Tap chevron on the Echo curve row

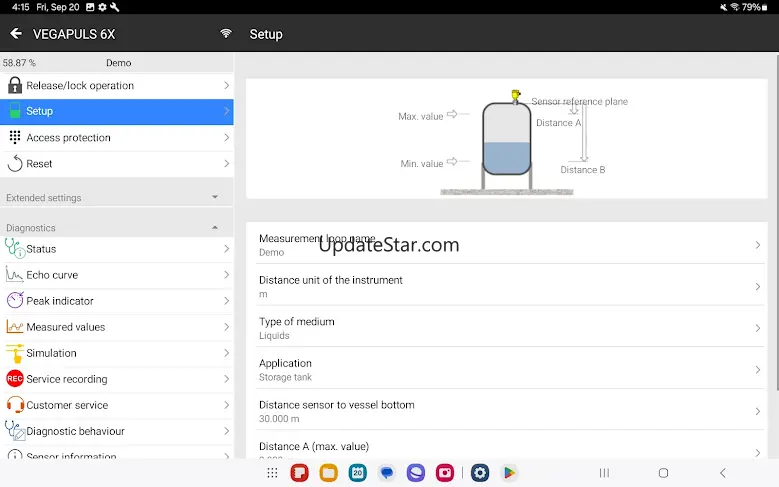point(227,274)
